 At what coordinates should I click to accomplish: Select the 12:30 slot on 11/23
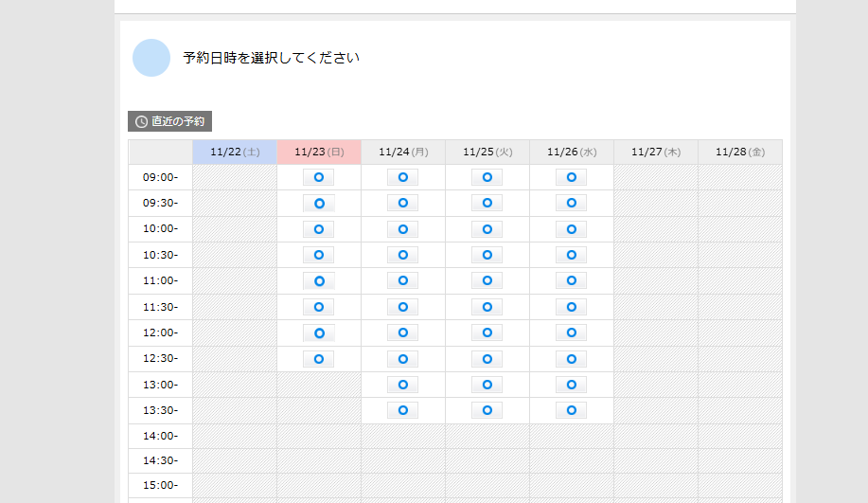[x=318, y=359]
